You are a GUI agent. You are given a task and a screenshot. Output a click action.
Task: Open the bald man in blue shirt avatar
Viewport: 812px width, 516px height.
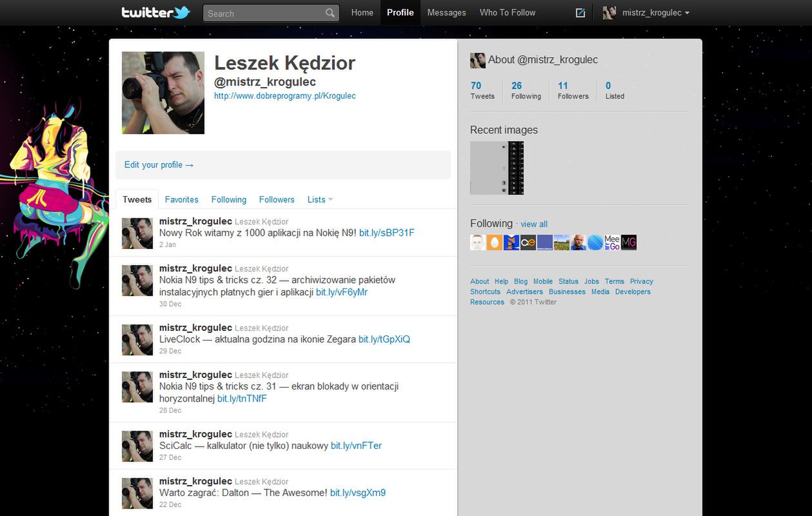click(x=579, y=243)
